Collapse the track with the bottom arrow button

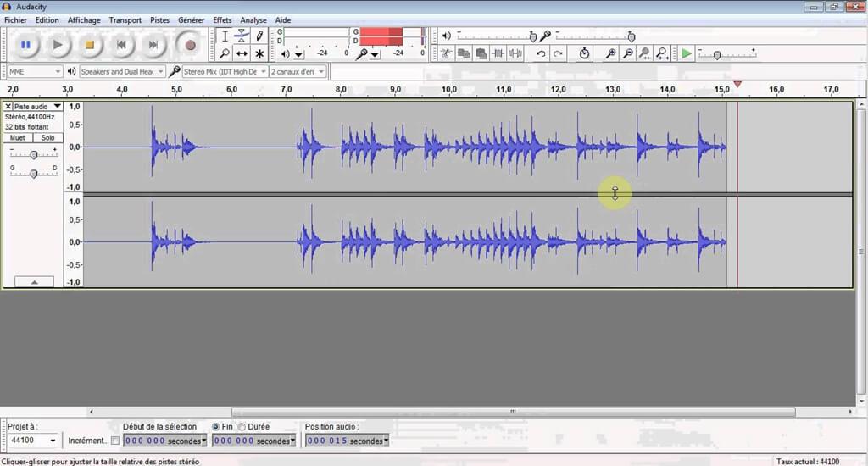[34, 281]
